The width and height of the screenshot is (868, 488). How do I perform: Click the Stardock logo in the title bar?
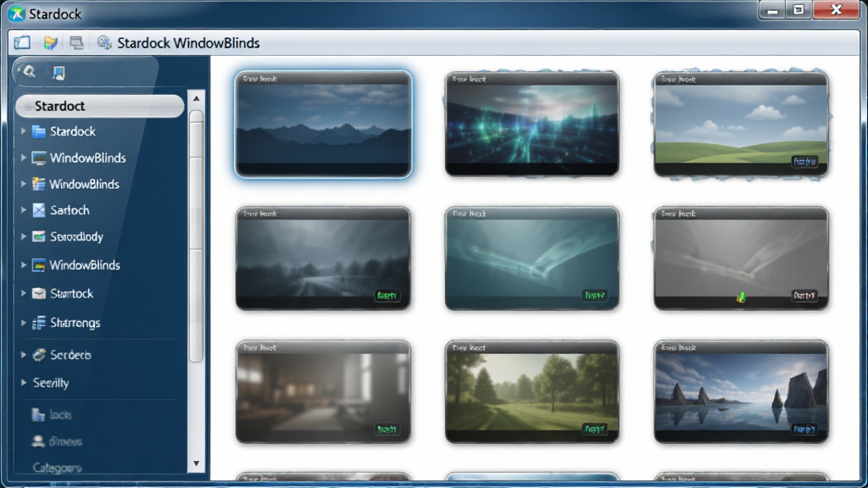click(x=17, y=14)
